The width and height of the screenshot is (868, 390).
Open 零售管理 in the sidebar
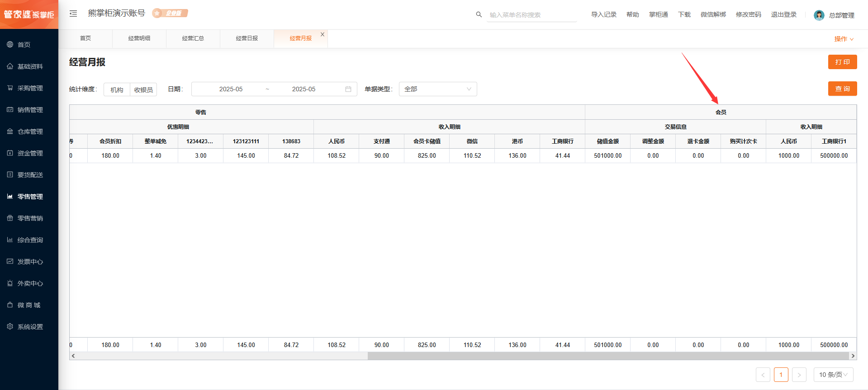pyautogui.click(x=30, y=197)
